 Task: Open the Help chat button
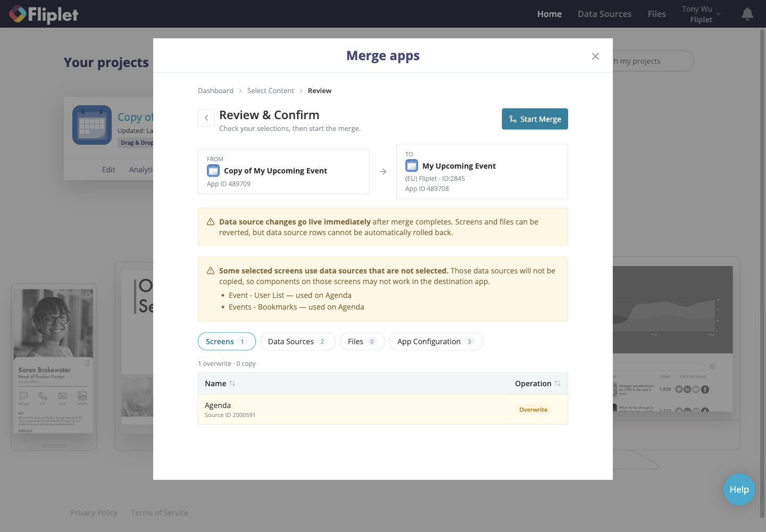(739, 489)
